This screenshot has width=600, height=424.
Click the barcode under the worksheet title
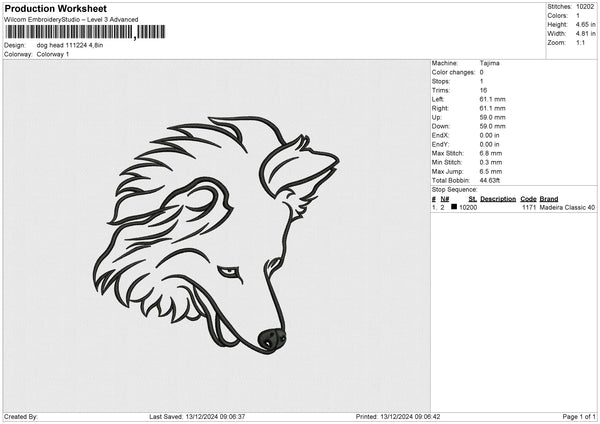click(82, 32)
